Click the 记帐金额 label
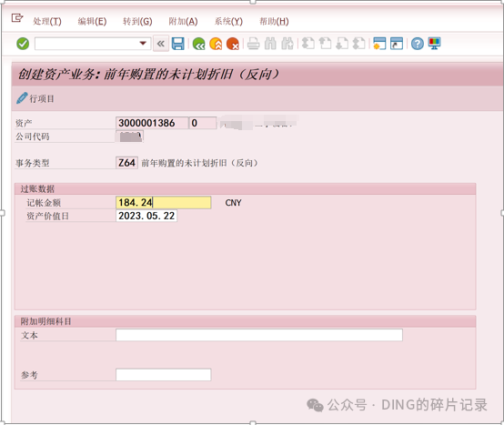 coord(44,203)
